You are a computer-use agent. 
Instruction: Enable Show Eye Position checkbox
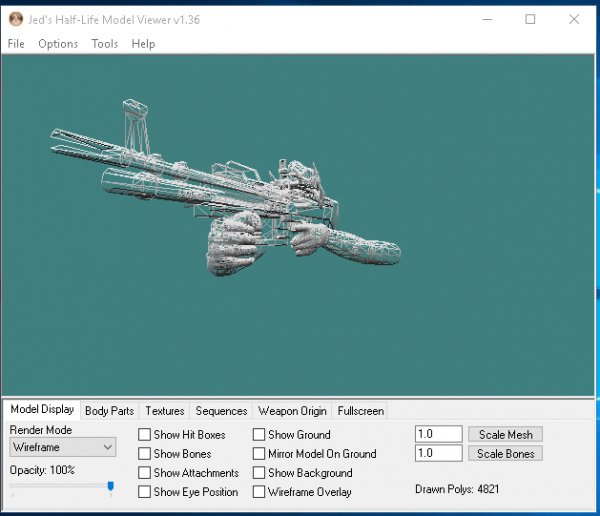(144, 492)
